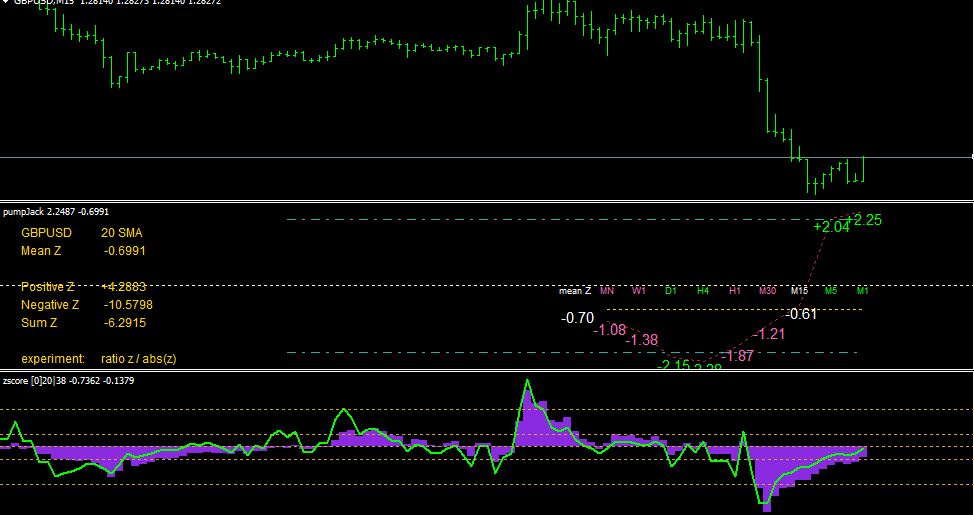Click the -1.87 z-score value
The image size is (974, 515).
click(737, 356)
